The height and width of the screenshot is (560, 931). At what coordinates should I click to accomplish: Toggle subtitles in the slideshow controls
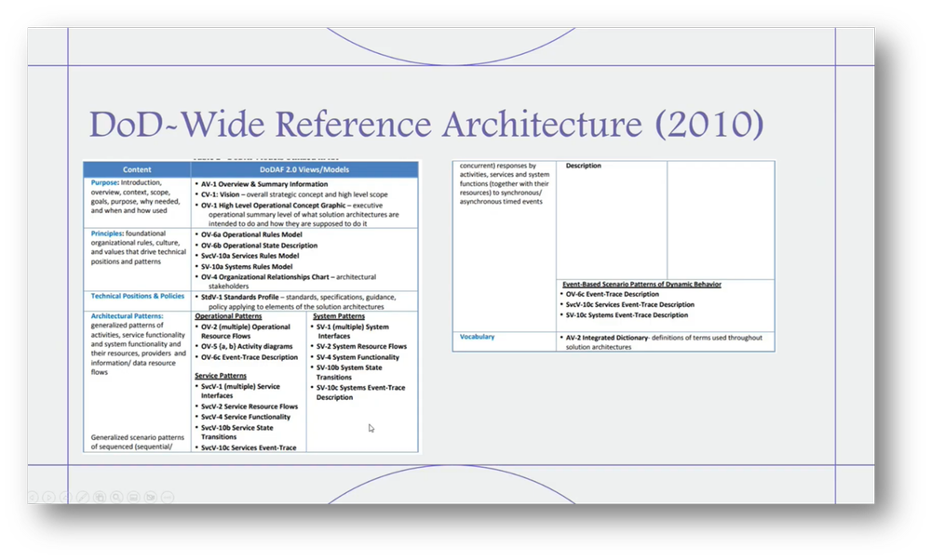coord(133,497)
